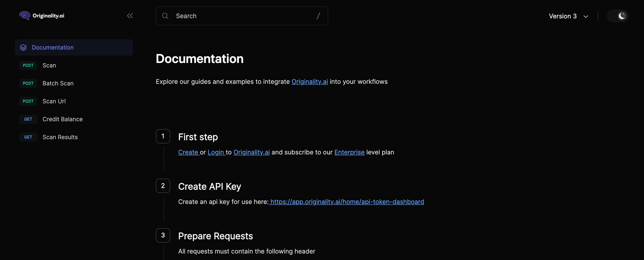The width and height of the screenshot is (644, 260).
Task: Focus the Search input field
Action: coord(242,16)
